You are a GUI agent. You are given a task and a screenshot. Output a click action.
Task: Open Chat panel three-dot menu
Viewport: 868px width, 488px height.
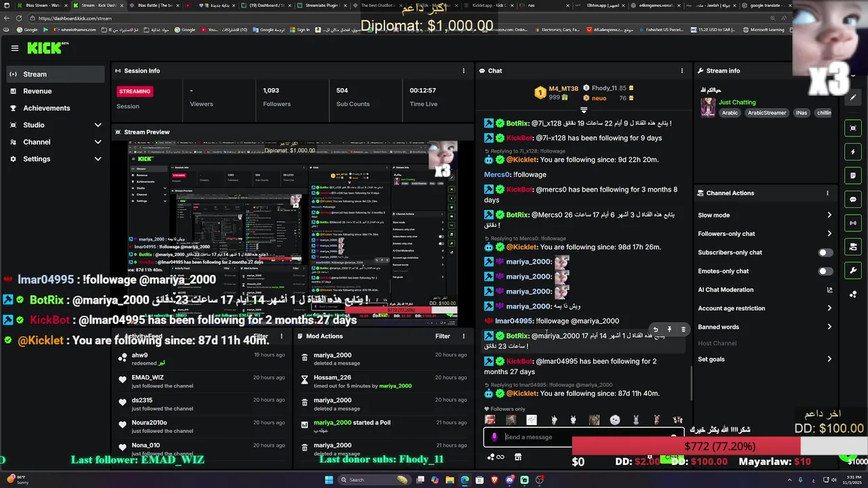pyautogui.click(x=682, y=70)
